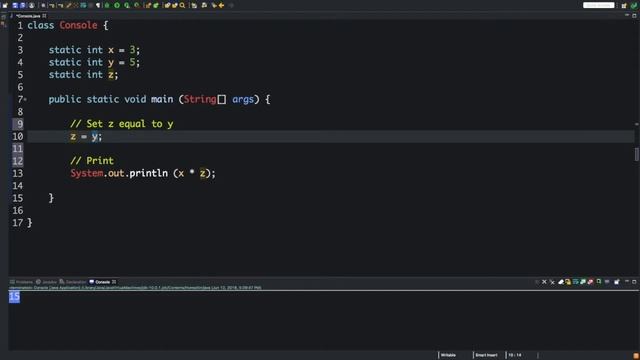This screenshot has height=360, width=640.
Task: Click Smart Insert in the status bar
Action: click(486, 355)
